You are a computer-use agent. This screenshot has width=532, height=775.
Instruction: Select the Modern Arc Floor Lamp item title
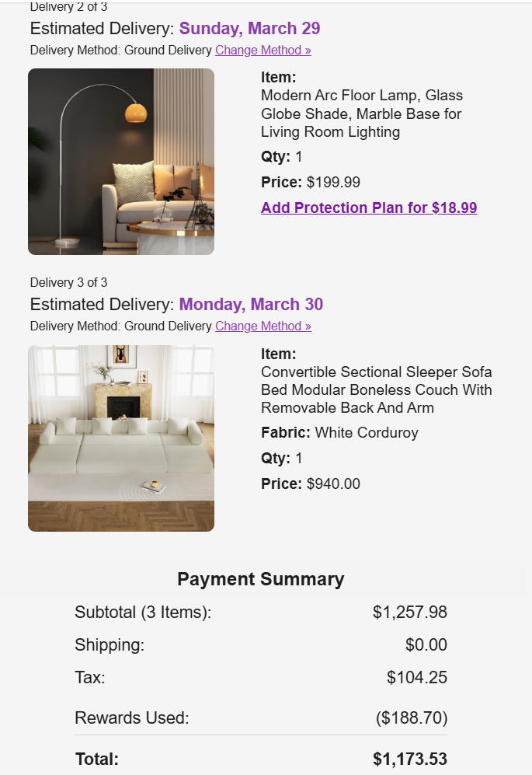[x=362, y=113]
